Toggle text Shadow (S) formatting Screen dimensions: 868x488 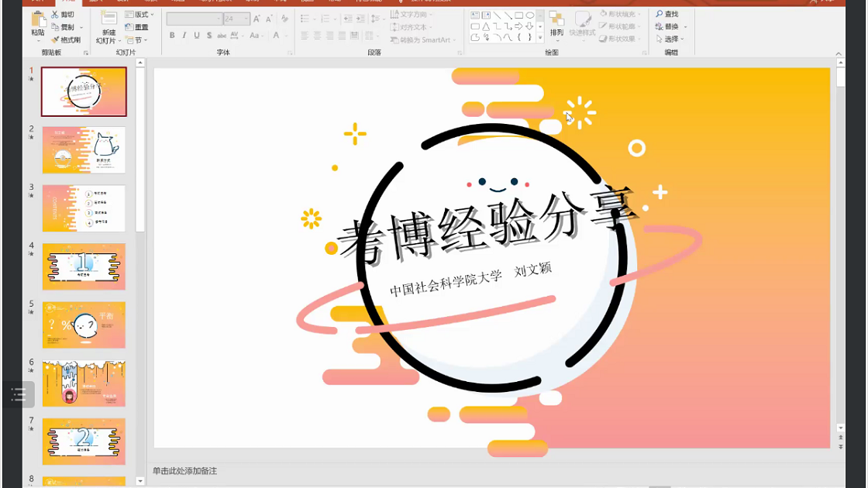(208, 36)
